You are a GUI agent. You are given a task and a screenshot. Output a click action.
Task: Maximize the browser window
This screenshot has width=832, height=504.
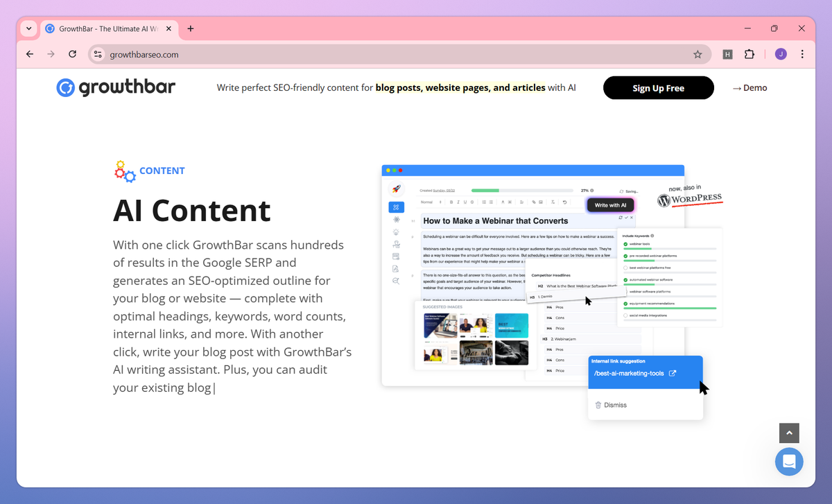774,28
